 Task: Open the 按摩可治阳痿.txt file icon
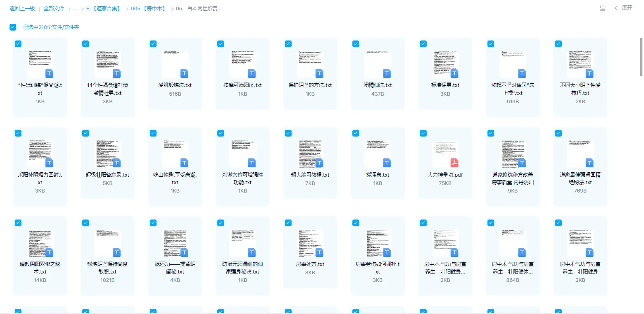point(242,64)
